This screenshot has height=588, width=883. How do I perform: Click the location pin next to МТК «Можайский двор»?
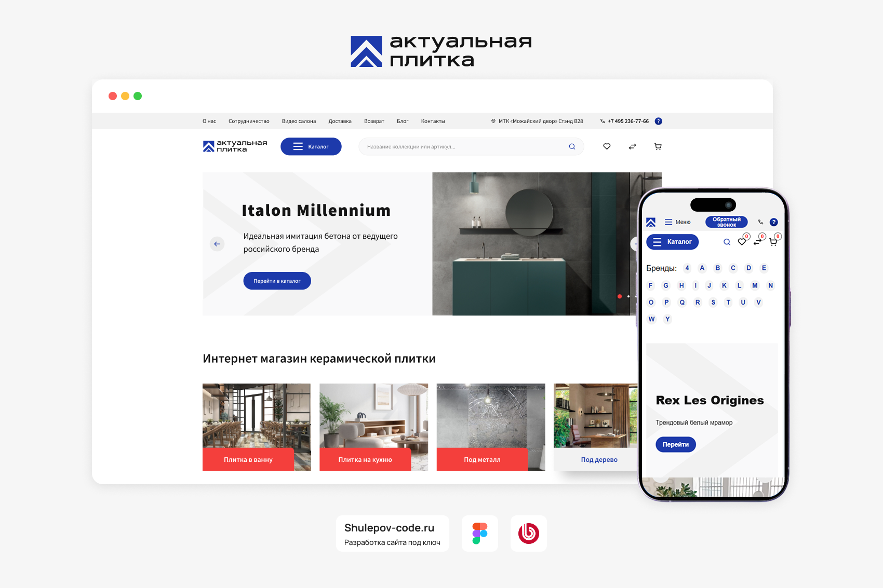point(493,121)
